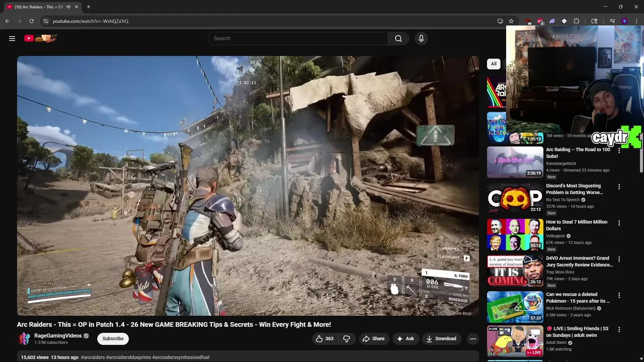Open How to Steal 7 Million thumbnail
644x362 pixels.
[x=515, y=234]
